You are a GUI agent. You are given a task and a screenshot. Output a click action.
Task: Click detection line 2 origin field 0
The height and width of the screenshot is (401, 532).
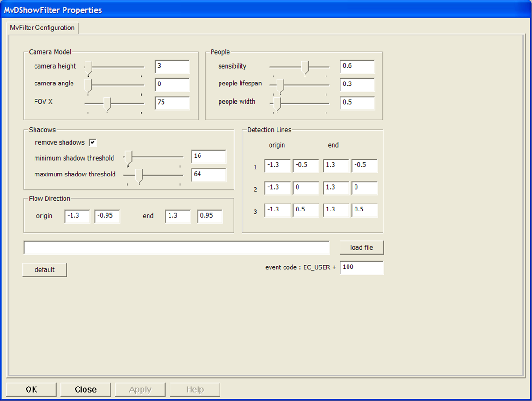coord(306,188)
